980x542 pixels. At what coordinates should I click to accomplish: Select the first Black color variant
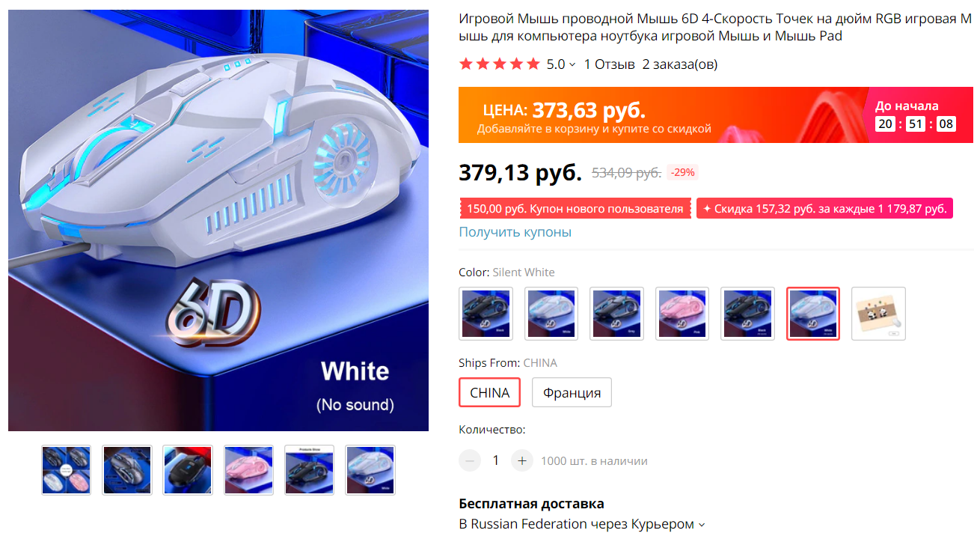[x=486, y=314]
